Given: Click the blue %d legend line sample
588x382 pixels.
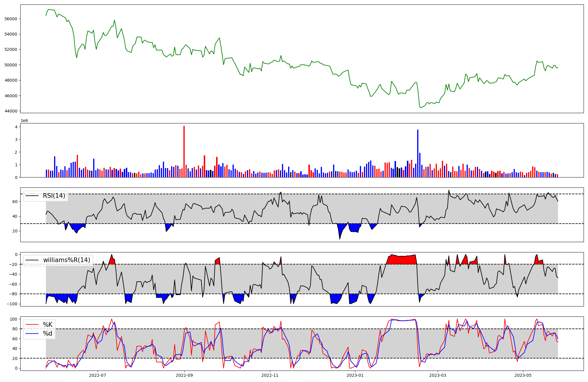Looking at the screenshot, I should point(32,334).
